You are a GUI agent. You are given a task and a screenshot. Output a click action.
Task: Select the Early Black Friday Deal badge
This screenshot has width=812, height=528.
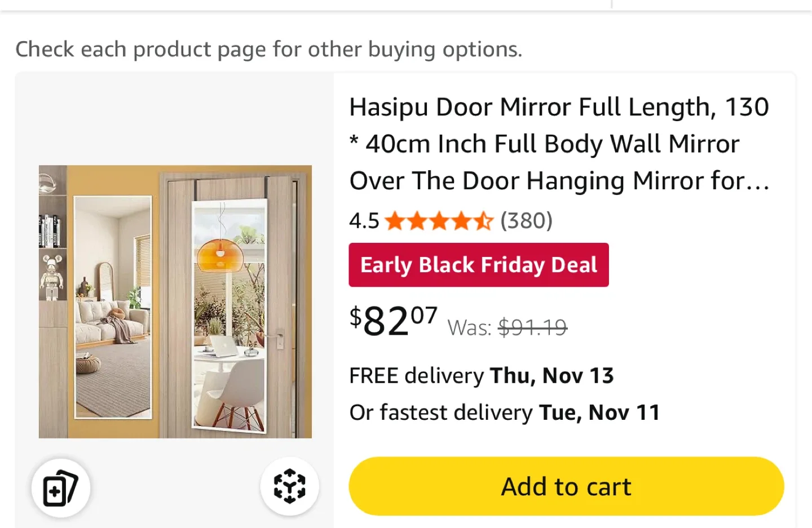[479, 264]
